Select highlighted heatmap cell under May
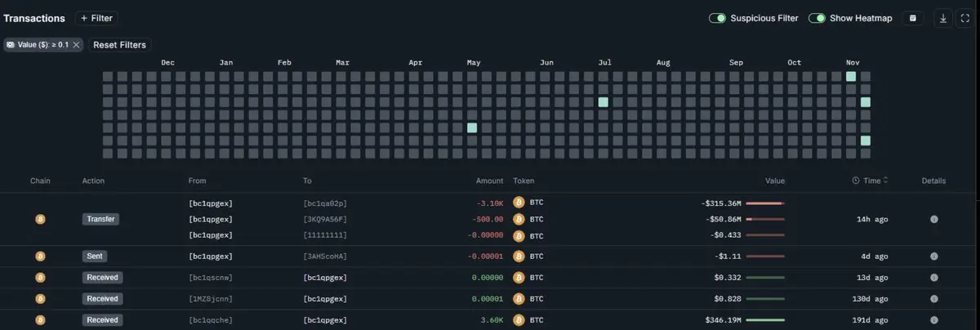 472,127
